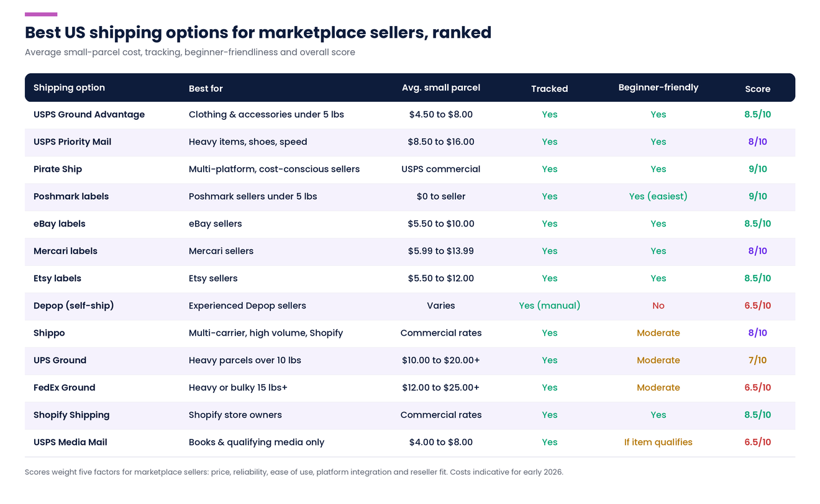Click the '$5.99 to $13.99' price cell

pos(441,251)
